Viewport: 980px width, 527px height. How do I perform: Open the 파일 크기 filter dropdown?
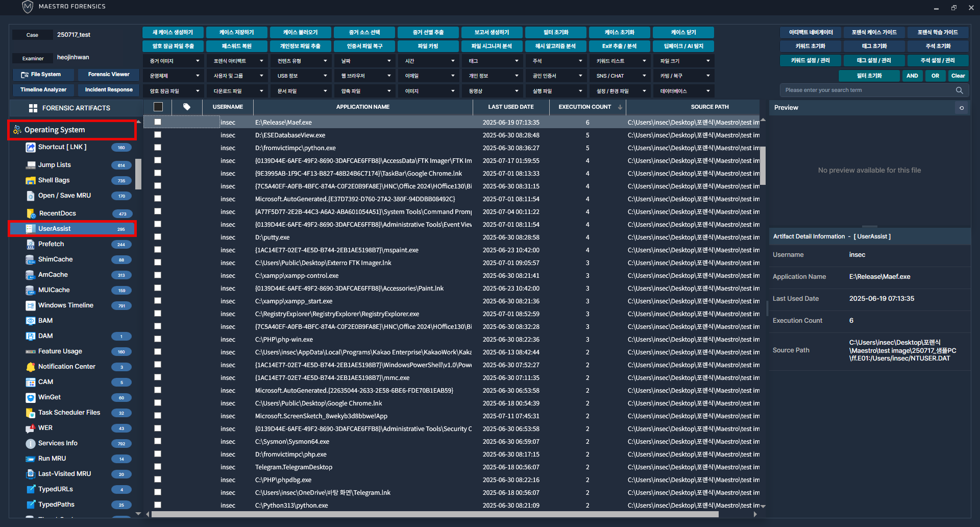(x=684, y=61)
